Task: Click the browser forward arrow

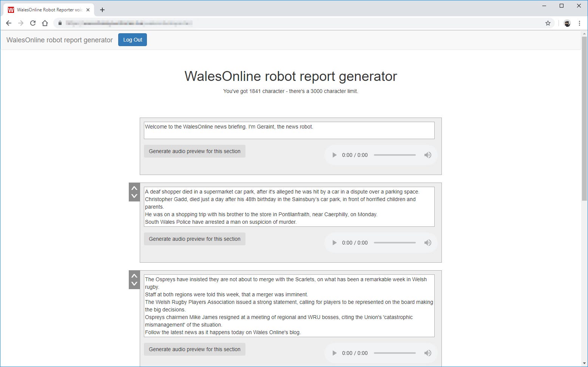Action: [21, 23]
